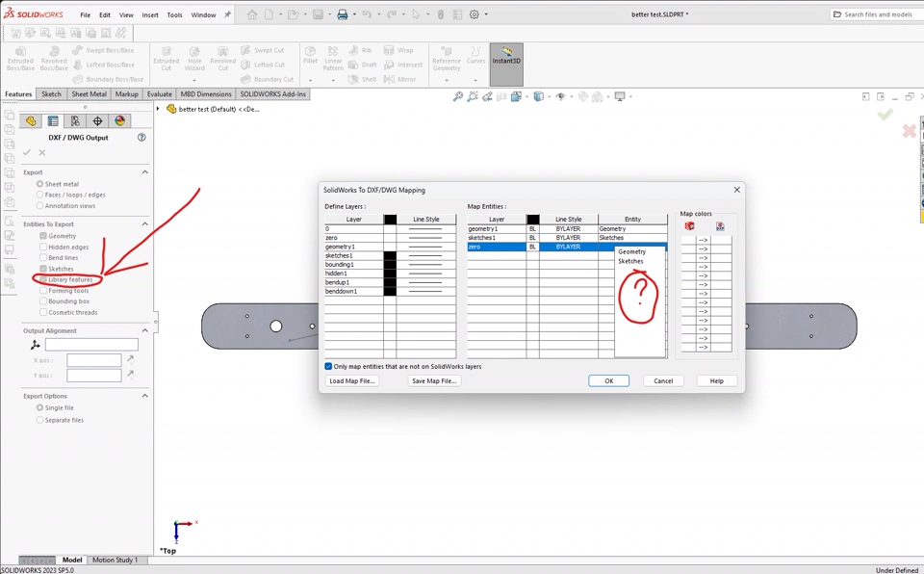
Task: Open the Insert menu
Action: coord(150,14)
